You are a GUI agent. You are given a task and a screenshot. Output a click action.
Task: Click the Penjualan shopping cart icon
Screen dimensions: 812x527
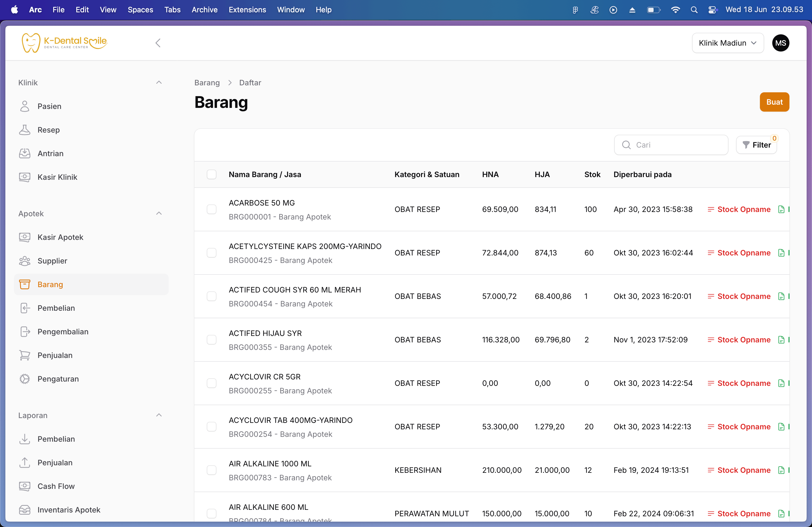(x=24, y=355)
